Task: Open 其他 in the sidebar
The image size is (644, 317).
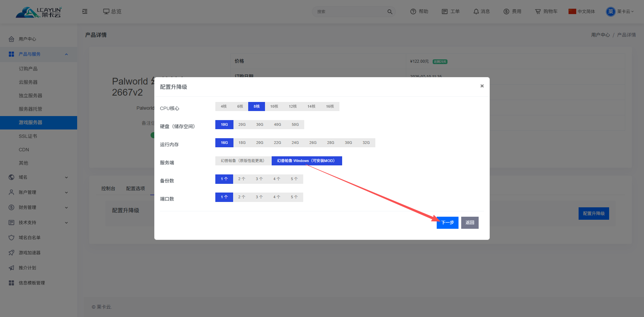Action: click(23, 163)
